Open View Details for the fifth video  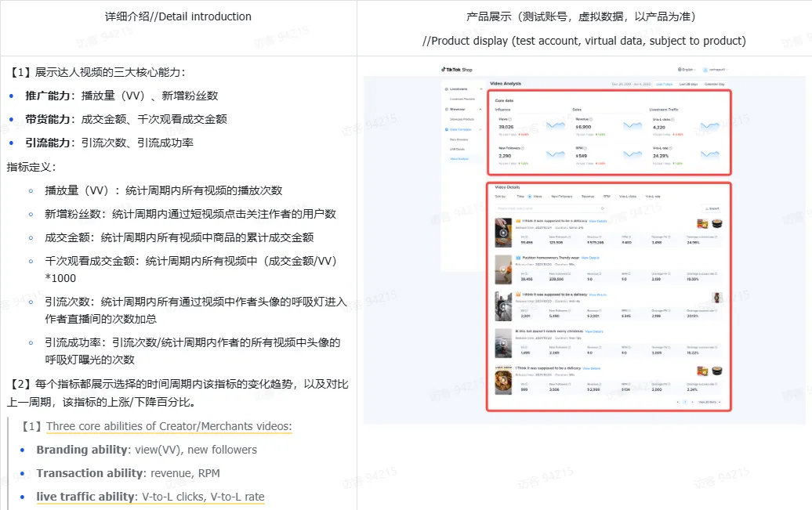point(592,368)
